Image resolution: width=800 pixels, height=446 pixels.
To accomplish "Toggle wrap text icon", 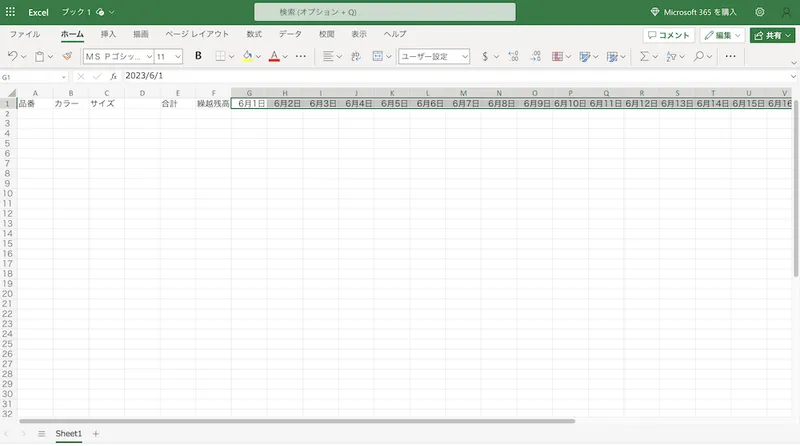I will [x=356, y=56].
